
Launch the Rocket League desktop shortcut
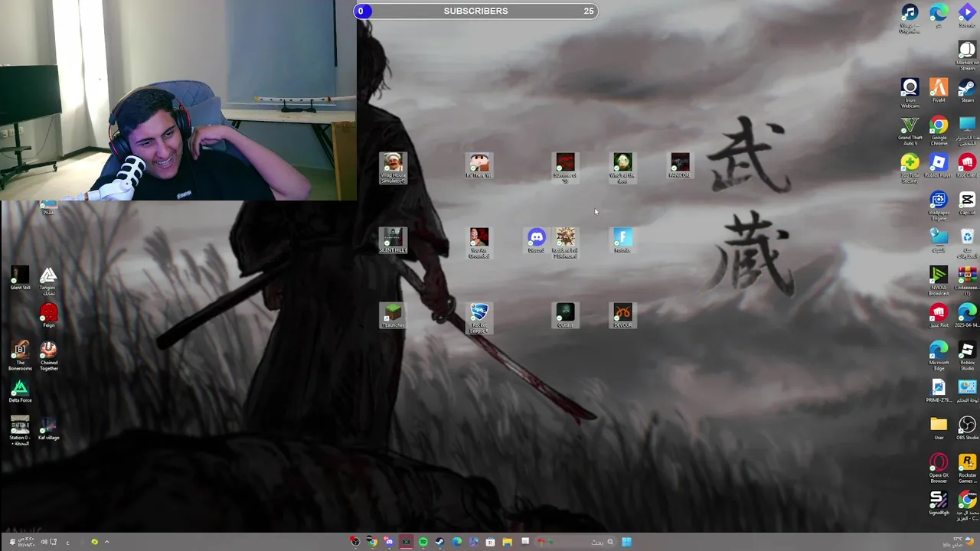[x=479, y=318]
